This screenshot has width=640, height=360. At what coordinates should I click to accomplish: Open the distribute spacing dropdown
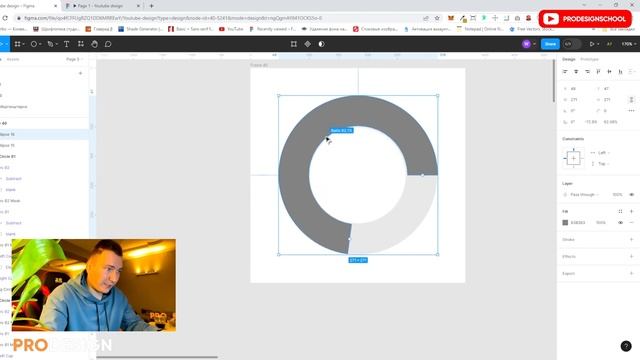(x=632, y=72)
